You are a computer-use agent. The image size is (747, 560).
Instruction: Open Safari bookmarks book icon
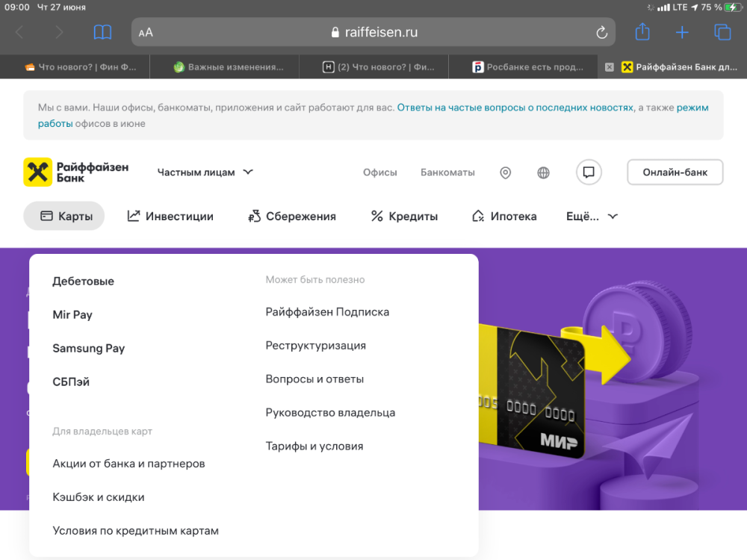point(102,32)
